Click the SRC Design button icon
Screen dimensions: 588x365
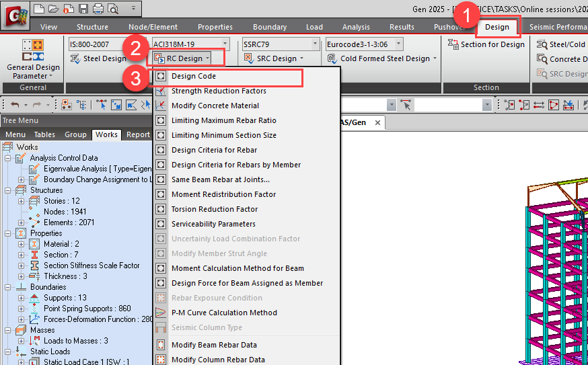[x=248, y=58]
